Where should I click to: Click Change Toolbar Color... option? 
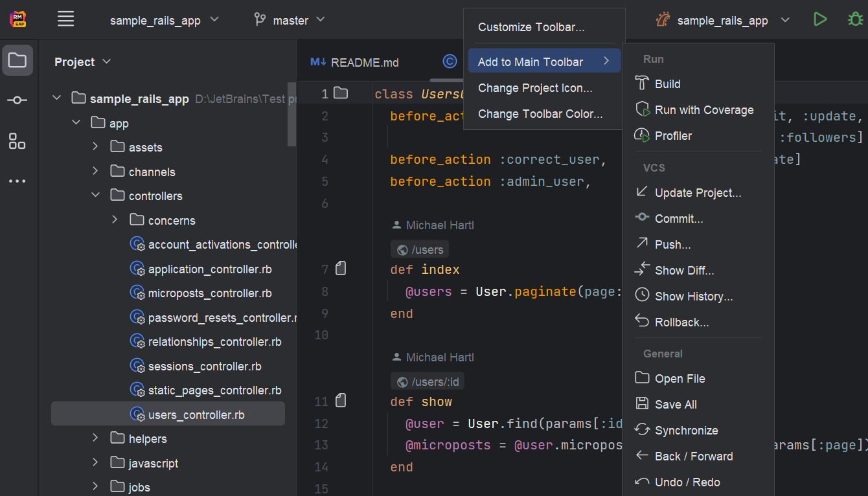click(x=540, y=114)
